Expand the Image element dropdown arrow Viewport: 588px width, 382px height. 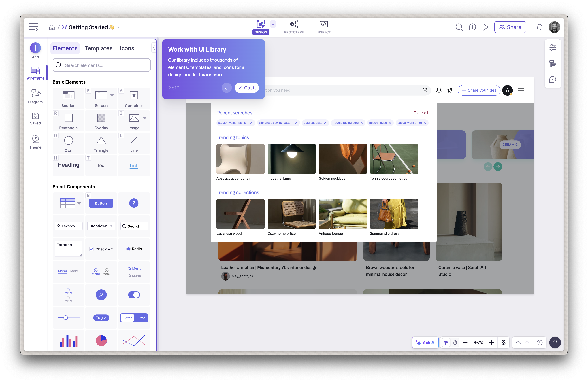tap(145, 118)
